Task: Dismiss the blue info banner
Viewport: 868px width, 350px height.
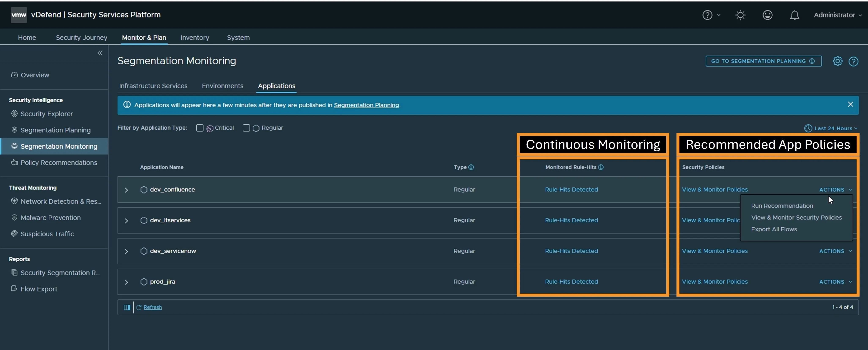Action: 850,105
